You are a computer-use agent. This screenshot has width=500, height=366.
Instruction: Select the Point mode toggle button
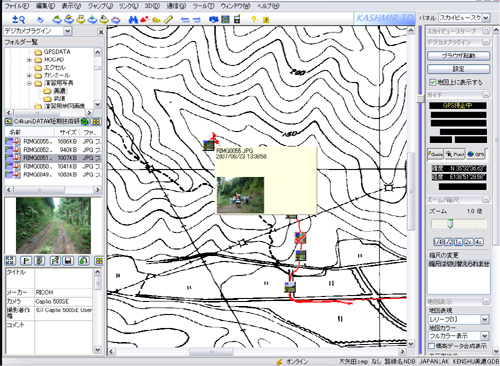[455, 154]
